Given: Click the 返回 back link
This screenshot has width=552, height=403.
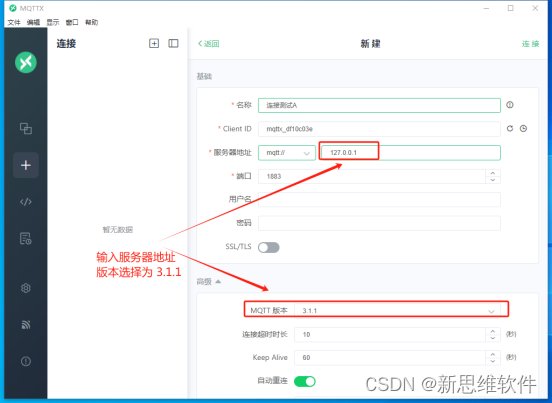Looking at the screenshot, I should pyautogui.click(x=208, y=44).
